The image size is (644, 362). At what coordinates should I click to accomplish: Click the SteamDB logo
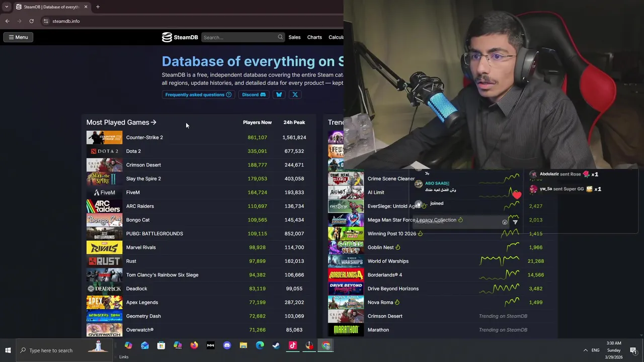click(x=180, y=37)
